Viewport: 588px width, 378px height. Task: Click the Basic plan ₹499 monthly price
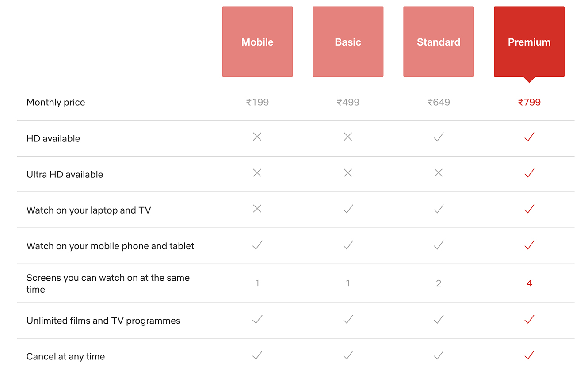[x=348, y=102]
